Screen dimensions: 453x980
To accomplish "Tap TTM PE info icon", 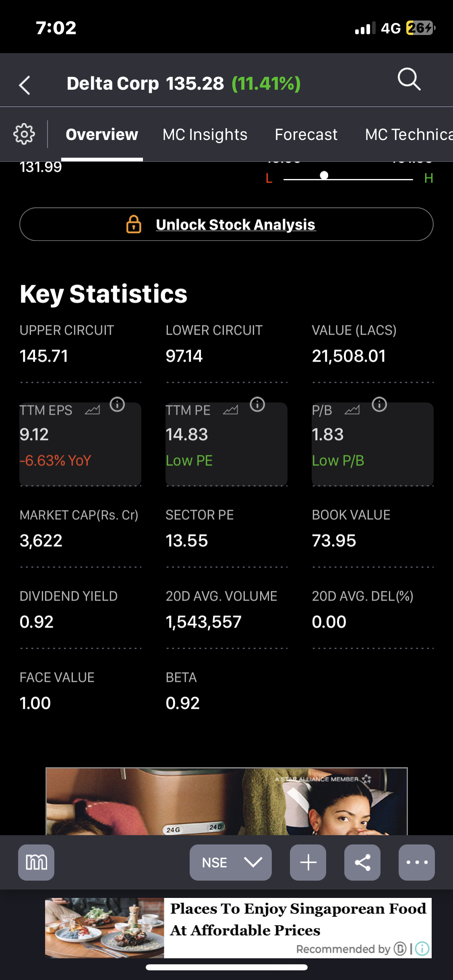I will point(257,404).
